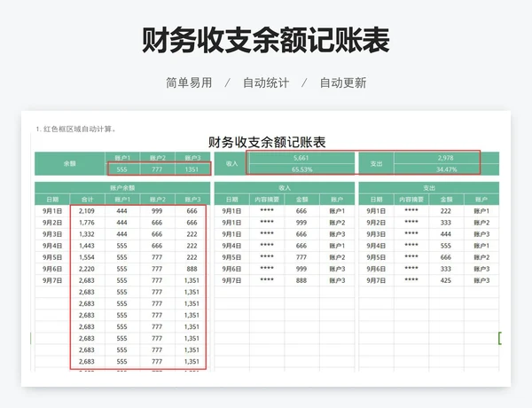This screenshot has width=532, height=408.
Task: Select the 合计 cell 1,554 for 9月5日
Action: 87,257
